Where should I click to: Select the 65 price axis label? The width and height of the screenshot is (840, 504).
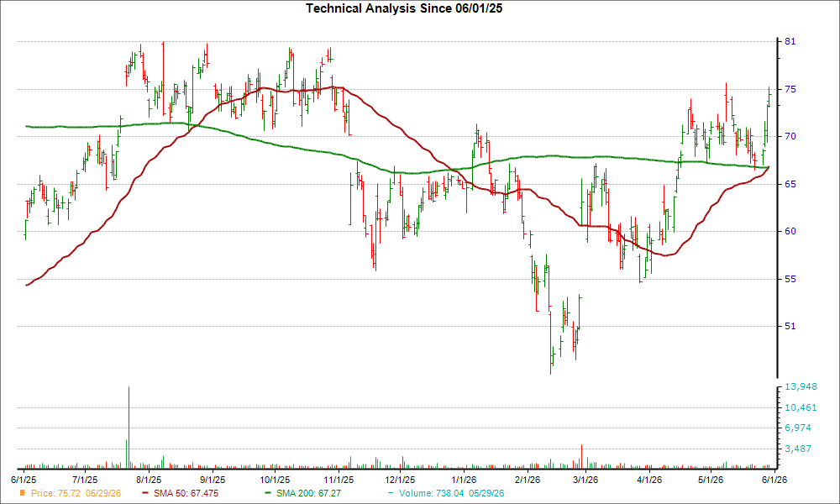pos(790,184)
